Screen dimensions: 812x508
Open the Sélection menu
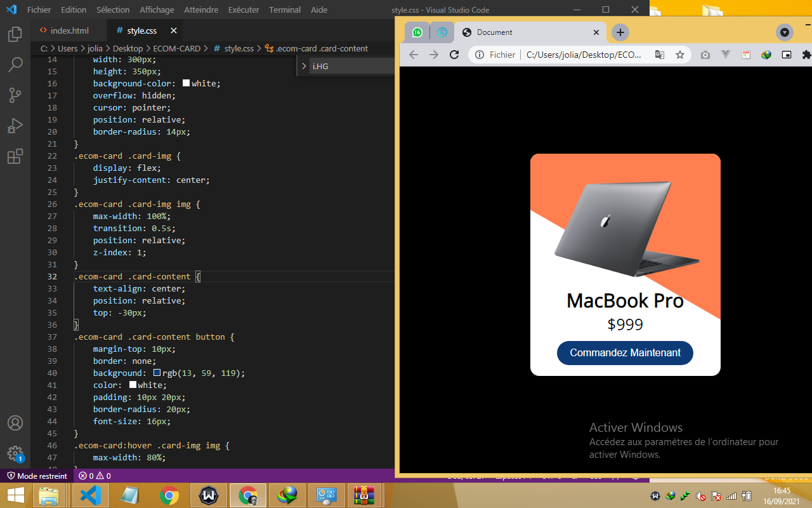pos(113,10)
